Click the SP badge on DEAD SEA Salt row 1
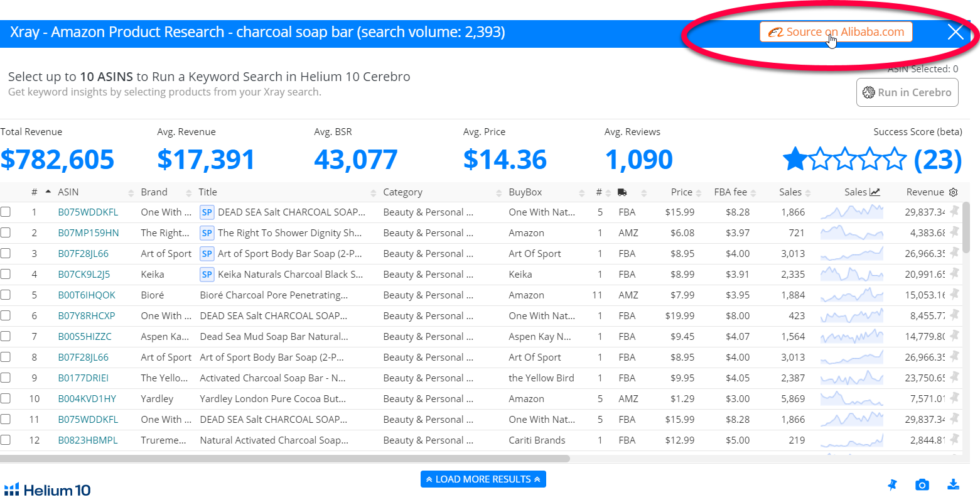 (207, 212)
